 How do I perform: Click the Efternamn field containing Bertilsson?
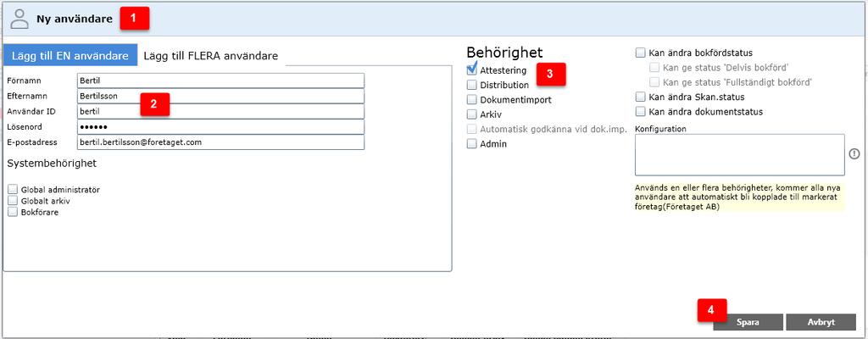[221, 96]
